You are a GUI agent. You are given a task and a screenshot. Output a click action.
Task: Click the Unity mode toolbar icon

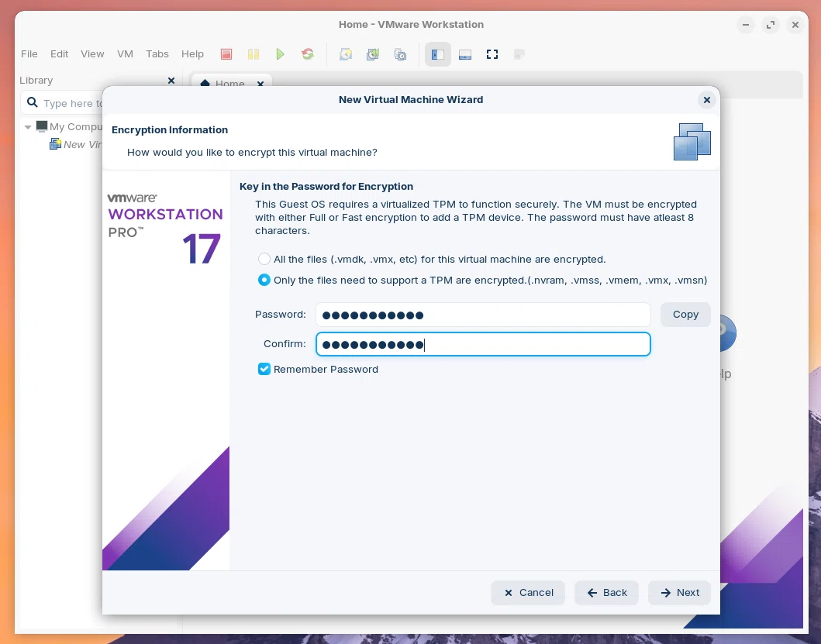tap(519, 54)
